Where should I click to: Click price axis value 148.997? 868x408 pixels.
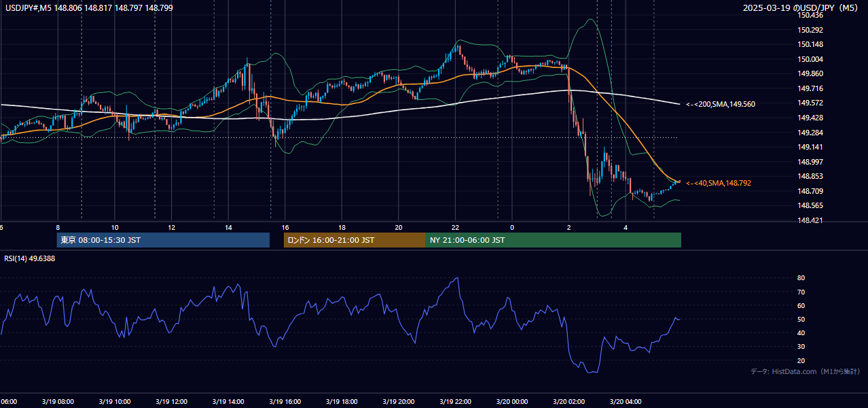pos(810,162)
